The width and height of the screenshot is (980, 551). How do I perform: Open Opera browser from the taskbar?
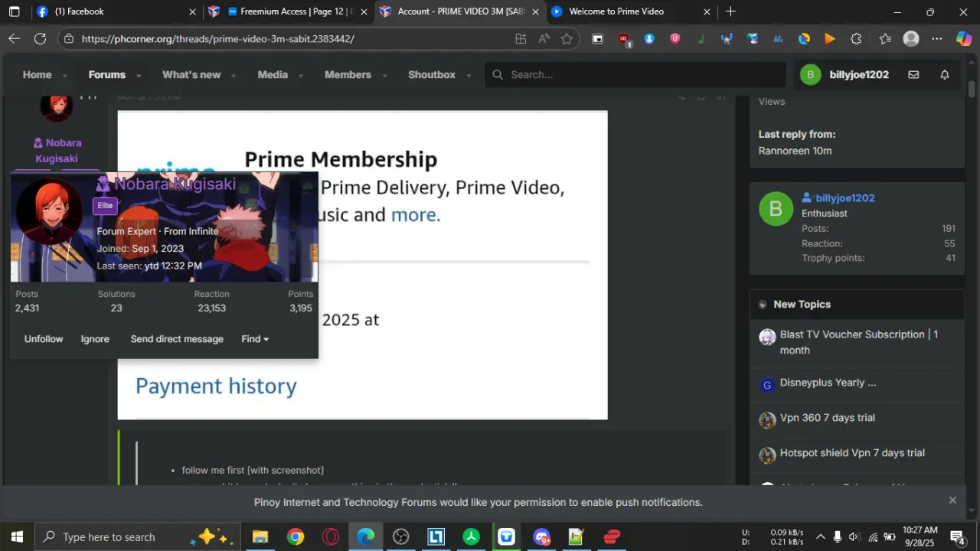pos(331,537)
